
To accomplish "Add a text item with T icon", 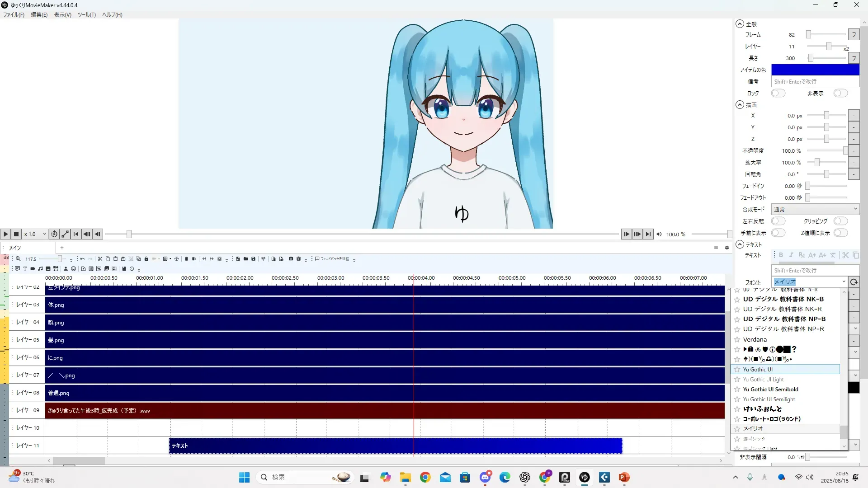I will point(25,269).
